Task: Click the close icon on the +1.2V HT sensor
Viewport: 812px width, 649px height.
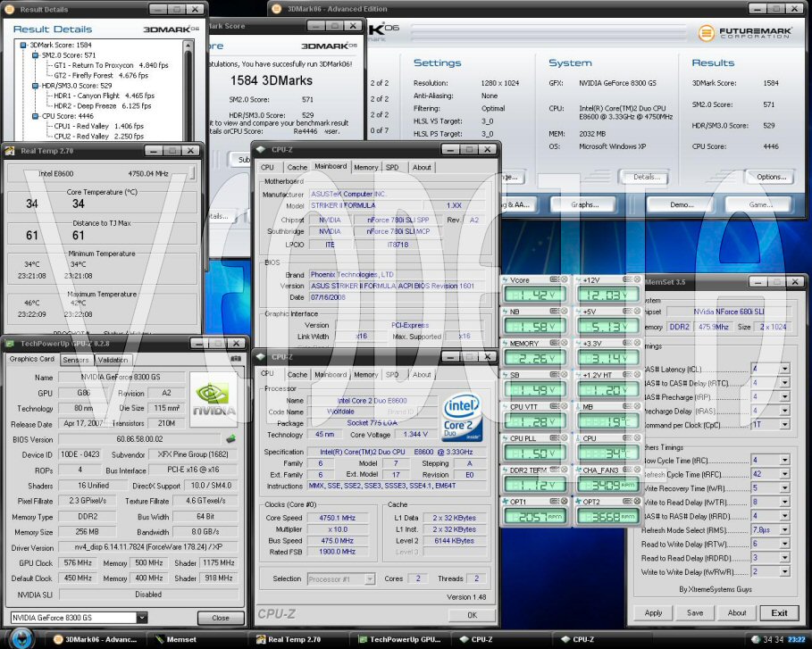Action: tap(637, 375)
